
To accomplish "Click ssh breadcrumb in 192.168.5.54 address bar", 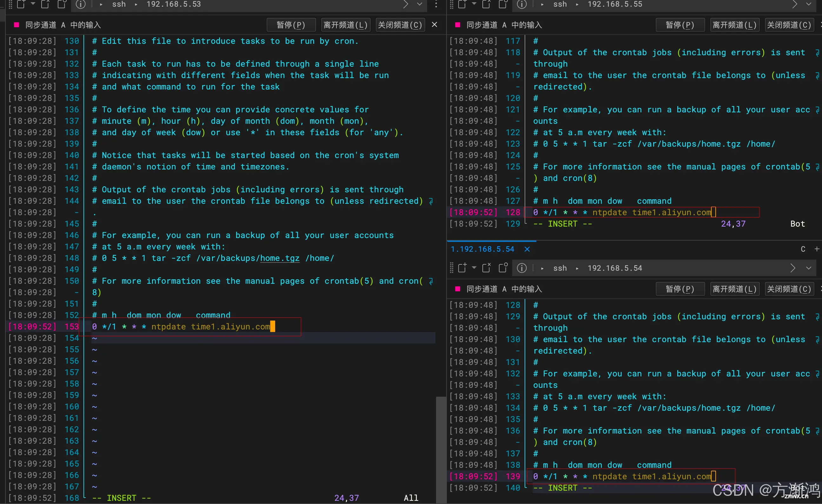I will pyautogui.click(x=560, y=268).
